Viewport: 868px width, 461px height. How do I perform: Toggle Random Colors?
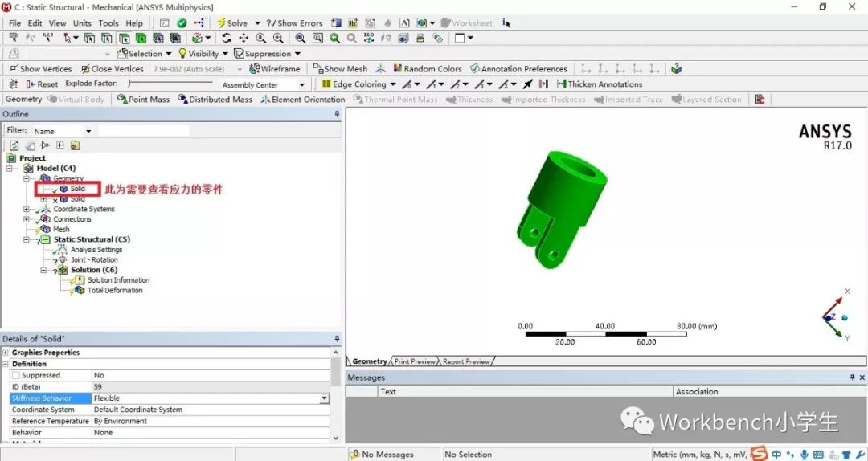coord(428,69)
